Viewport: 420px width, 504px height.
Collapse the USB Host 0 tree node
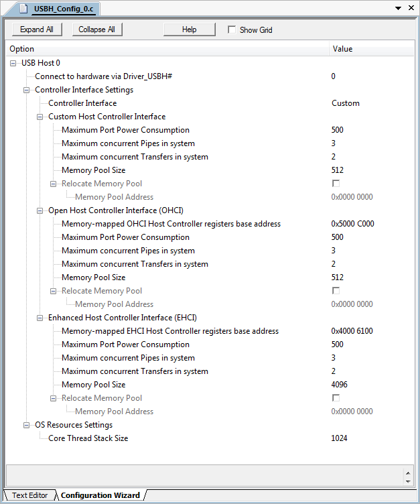click(13, 63)
